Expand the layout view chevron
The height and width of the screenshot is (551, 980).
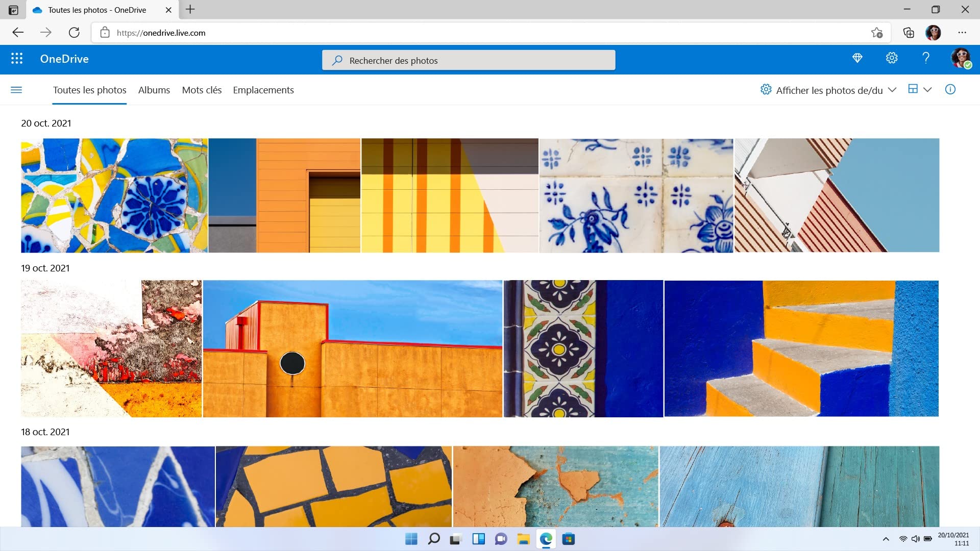[x=928, y=90]
